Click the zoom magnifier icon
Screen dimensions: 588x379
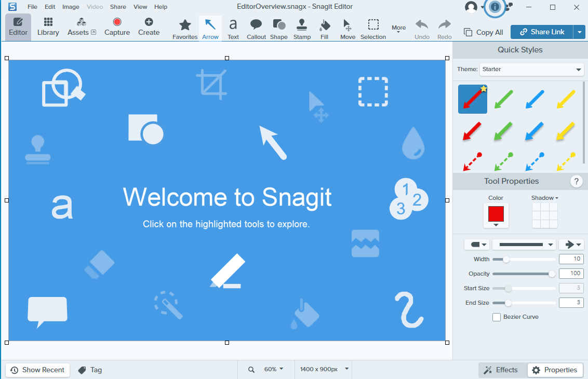[x=251, y=370]
